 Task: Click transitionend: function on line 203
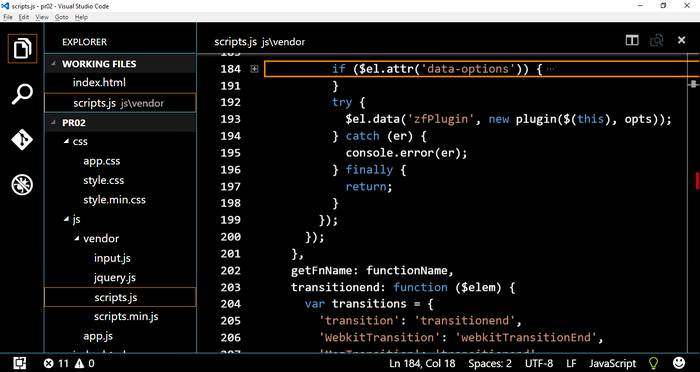pos(369,287)
